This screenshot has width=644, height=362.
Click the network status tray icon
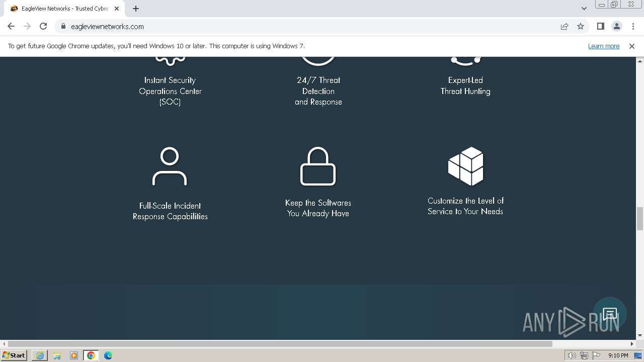tap(584, 355)
